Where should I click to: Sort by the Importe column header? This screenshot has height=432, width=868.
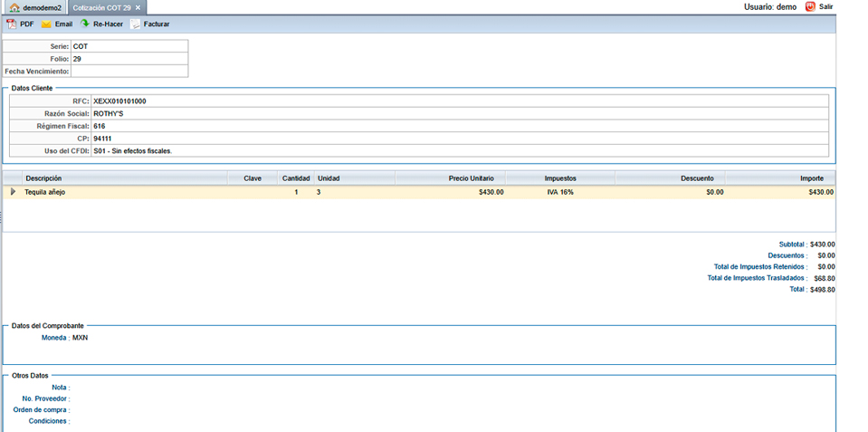tap(811, 178)
